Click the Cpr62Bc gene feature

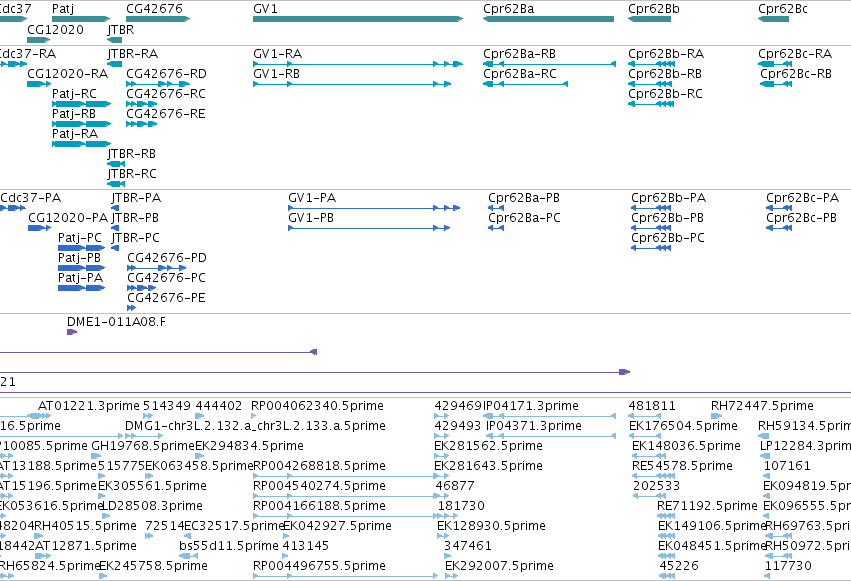point(773,19)
